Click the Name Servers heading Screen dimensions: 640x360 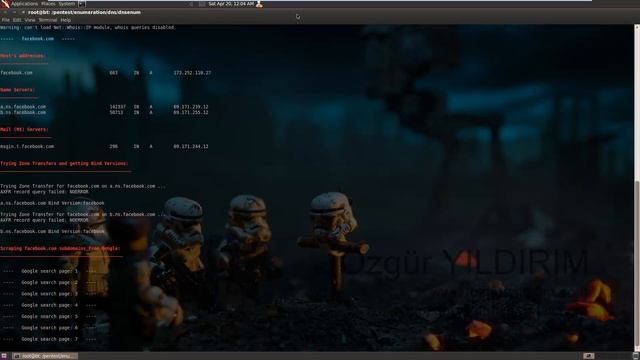pos(17,89)
